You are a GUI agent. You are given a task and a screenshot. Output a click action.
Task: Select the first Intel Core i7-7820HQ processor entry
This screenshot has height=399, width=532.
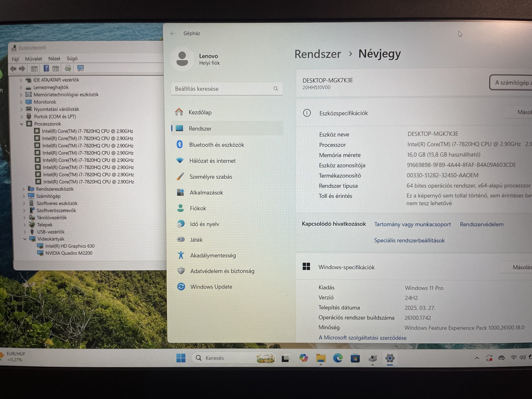click(87, 131)
